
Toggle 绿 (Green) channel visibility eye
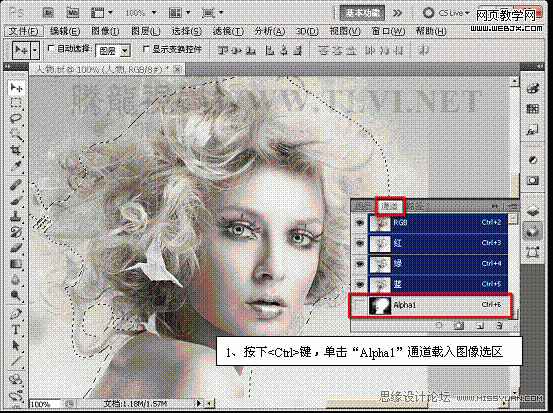pyautogui.click(x=360, y=264)
